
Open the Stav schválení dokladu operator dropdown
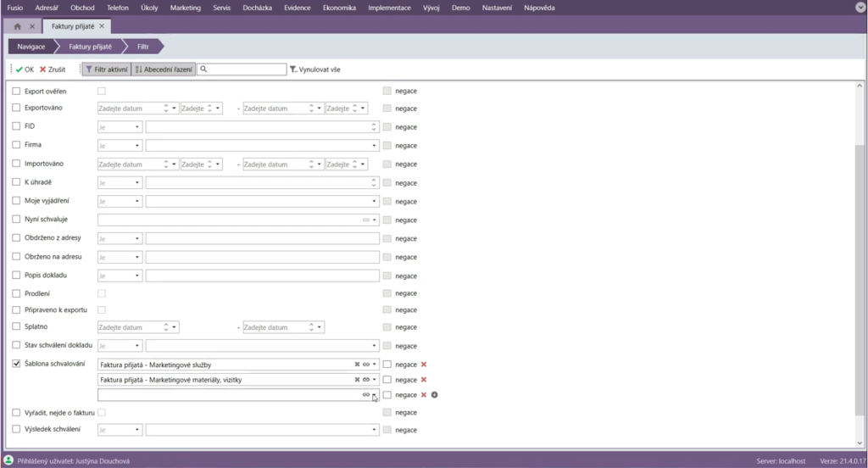pyautogui.click(x=120, y=346)
